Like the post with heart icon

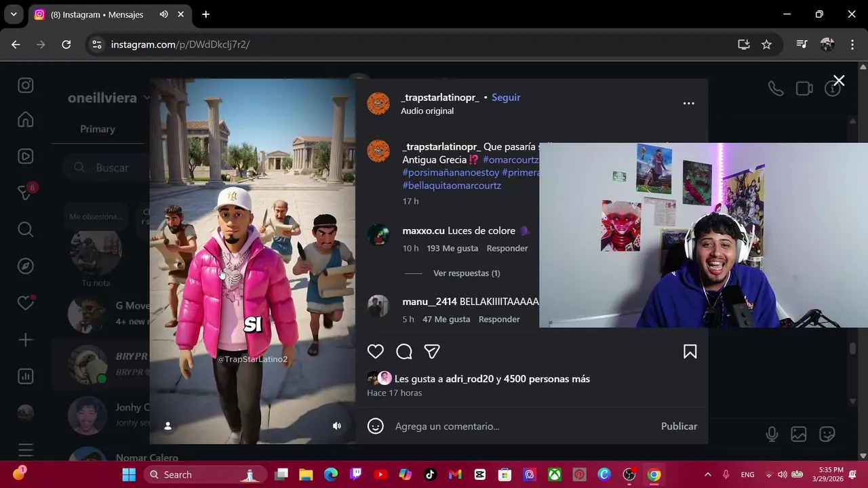376,351
